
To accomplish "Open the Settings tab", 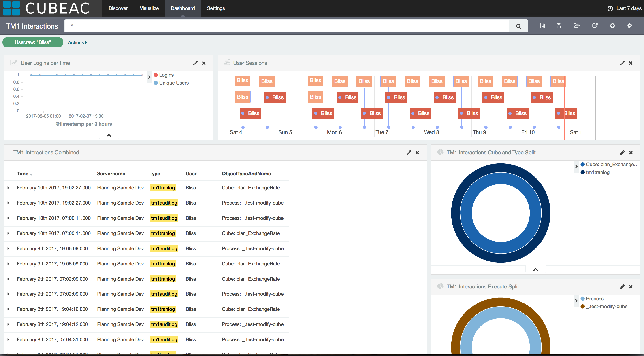I will (x=216, y=8).
